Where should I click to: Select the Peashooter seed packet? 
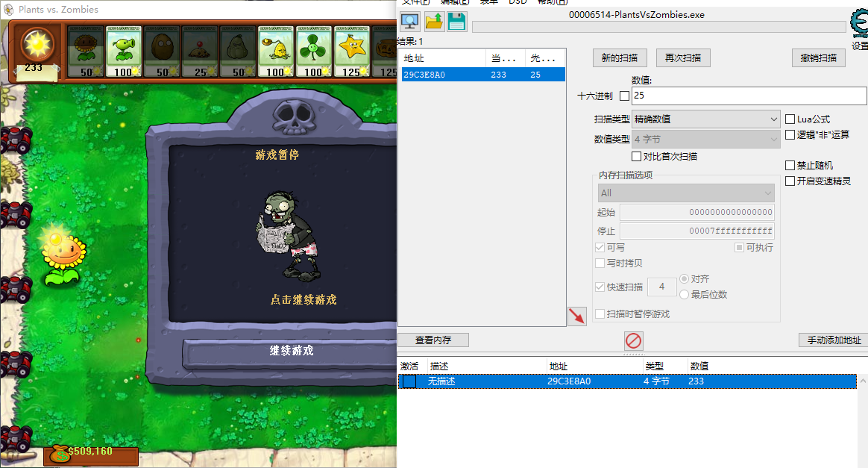(x=124, y=51)
